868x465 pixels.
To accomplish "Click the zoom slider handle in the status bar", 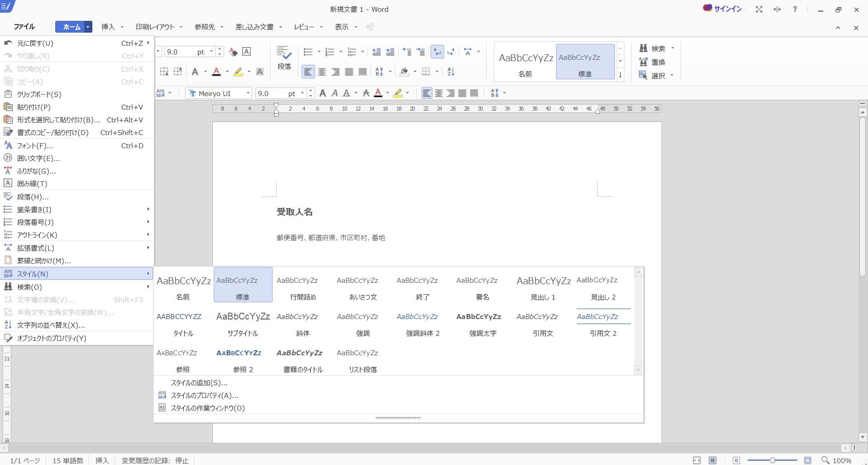I will coord(772,460).
